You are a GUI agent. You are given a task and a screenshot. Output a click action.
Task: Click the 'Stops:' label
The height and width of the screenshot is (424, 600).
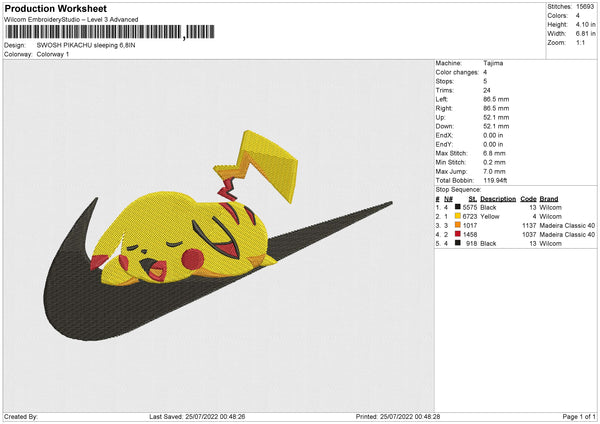[445, 81]
